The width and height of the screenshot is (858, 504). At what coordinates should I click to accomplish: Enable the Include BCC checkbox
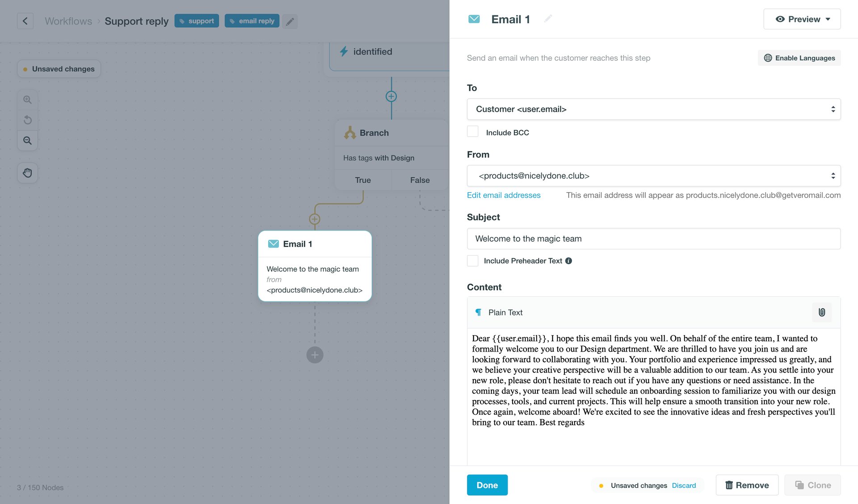click(472, 131)
